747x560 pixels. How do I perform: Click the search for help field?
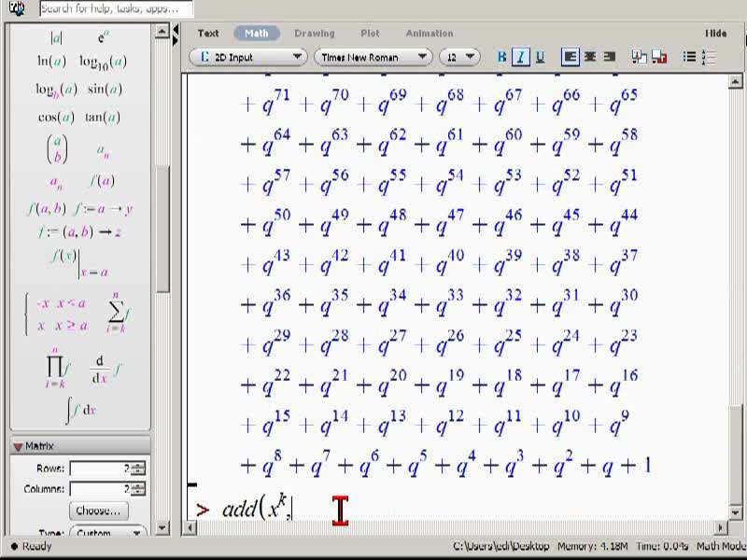[x=116, y=8]
